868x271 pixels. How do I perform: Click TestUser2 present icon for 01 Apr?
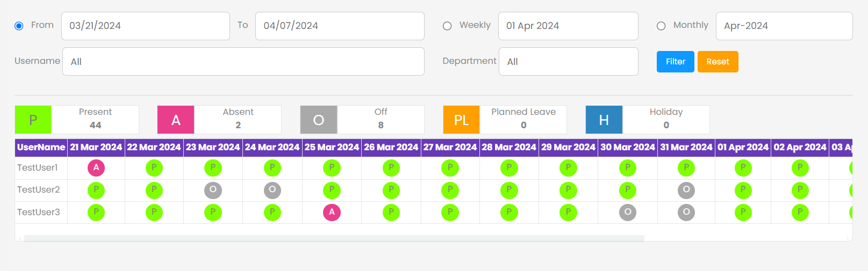[x=743, y=190]
